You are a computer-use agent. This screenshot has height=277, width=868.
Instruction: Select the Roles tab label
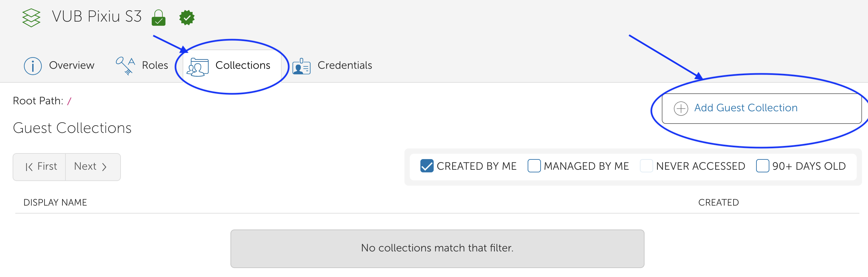click(x=155, y=65)
